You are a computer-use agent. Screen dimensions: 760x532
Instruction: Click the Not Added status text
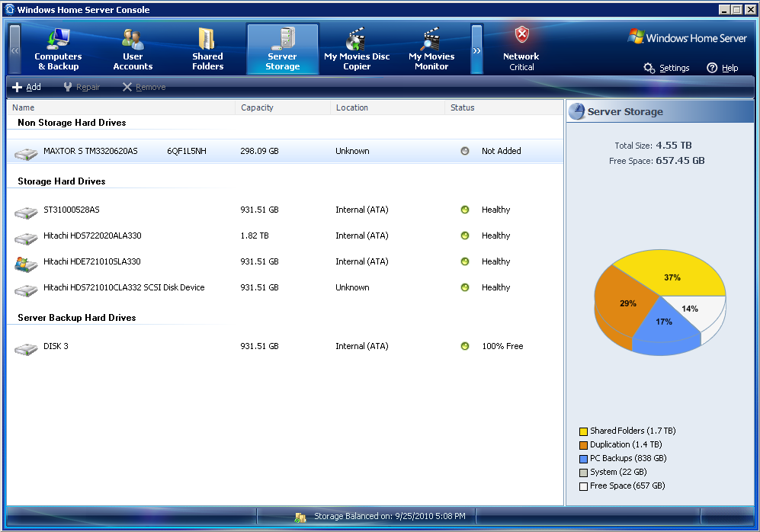coord(501,151)
